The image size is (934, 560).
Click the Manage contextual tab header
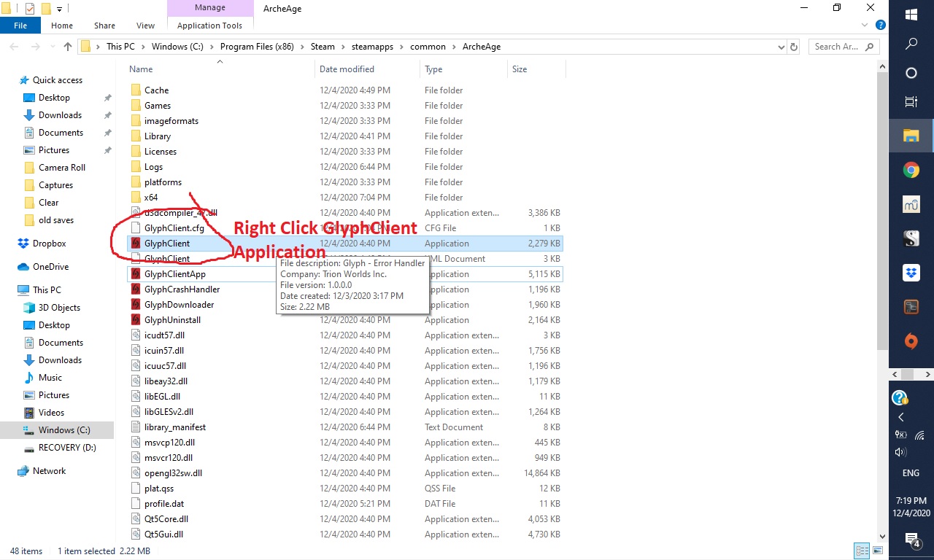[x=209, y=8]
